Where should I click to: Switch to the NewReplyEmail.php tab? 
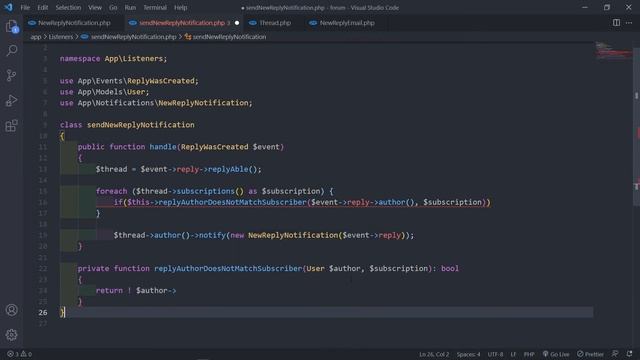pos(342,23)
